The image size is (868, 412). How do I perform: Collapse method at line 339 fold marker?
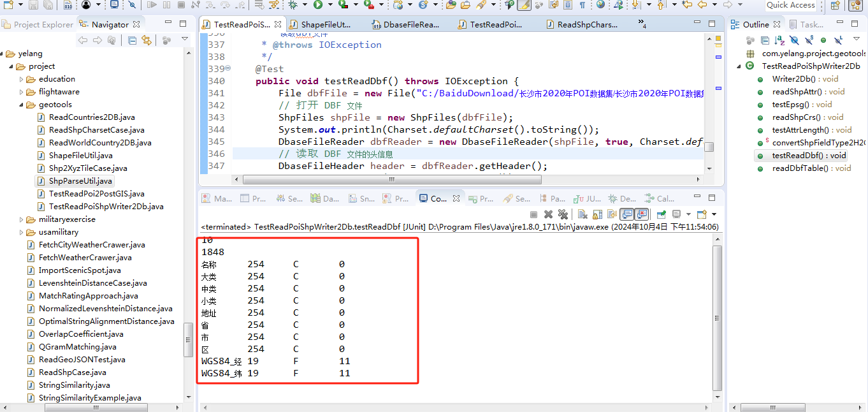(x=228, y=69)
